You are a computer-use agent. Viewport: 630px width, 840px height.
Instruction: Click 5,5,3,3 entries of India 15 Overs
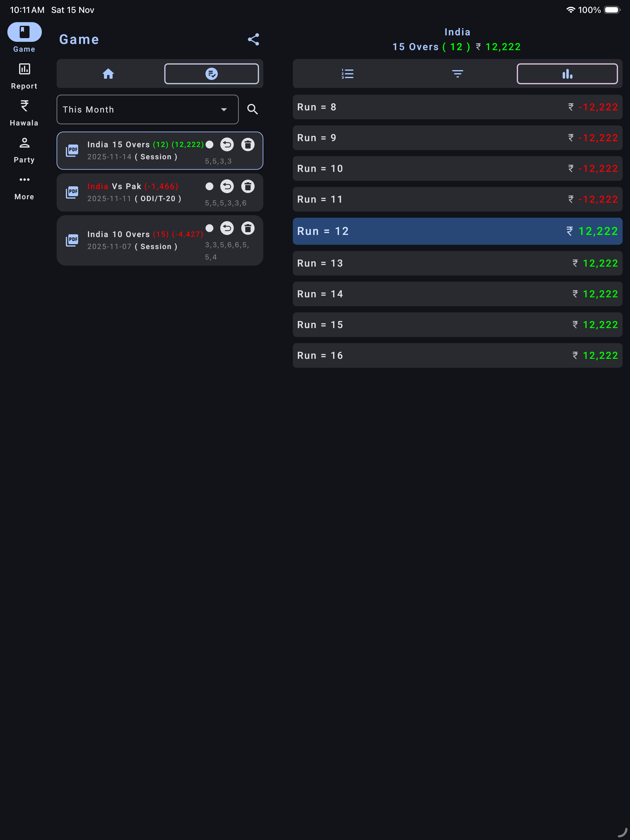tap(218, 161)
